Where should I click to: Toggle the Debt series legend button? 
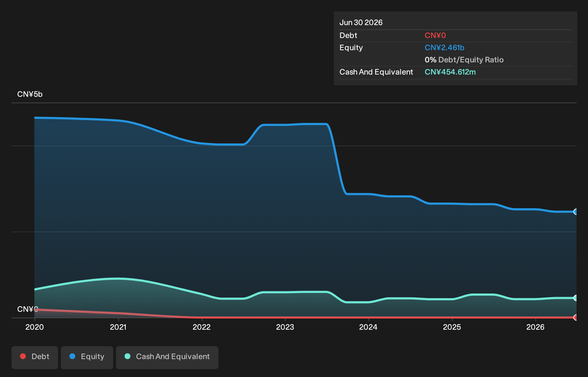coord(35,357)
